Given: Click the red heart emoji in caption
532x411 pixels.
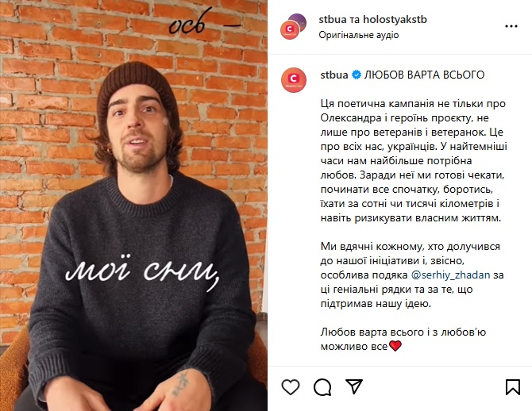Looking at the screenshot, I should point(395,346).
